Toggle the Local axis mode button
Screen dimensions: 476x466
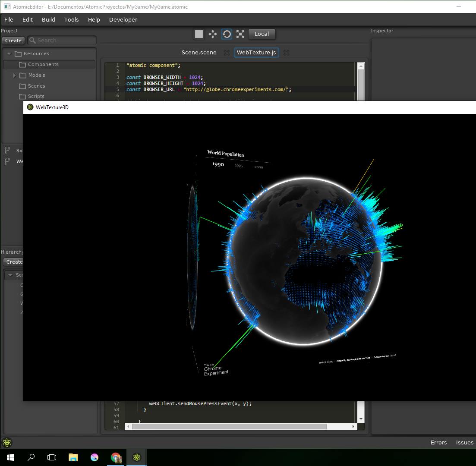point(262,34)
